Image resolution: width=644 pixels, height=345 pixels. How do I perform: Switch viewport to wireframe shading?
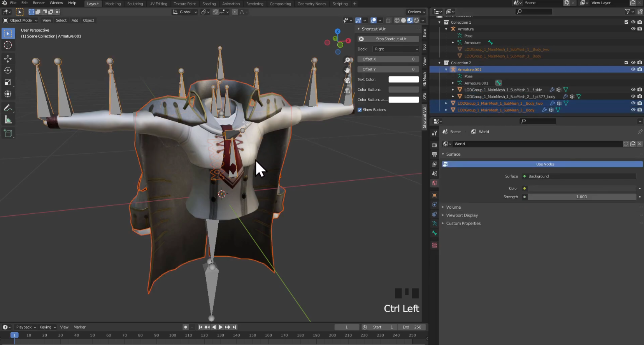click(397, 20)
